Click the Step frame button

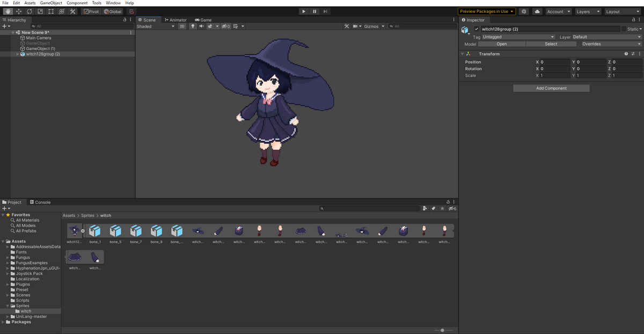point(325,11)
